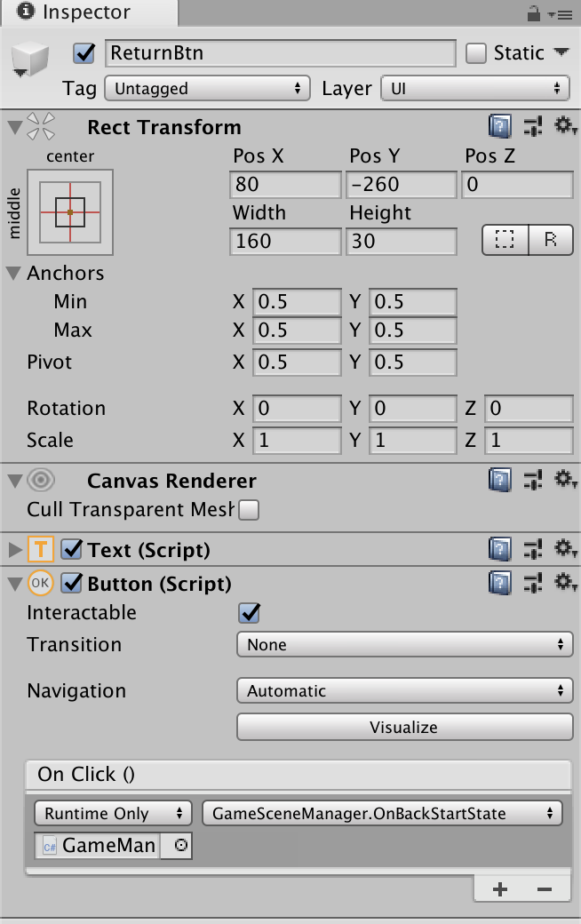
Task: Open the Transition dropdown
Action: tap(404, 645)
